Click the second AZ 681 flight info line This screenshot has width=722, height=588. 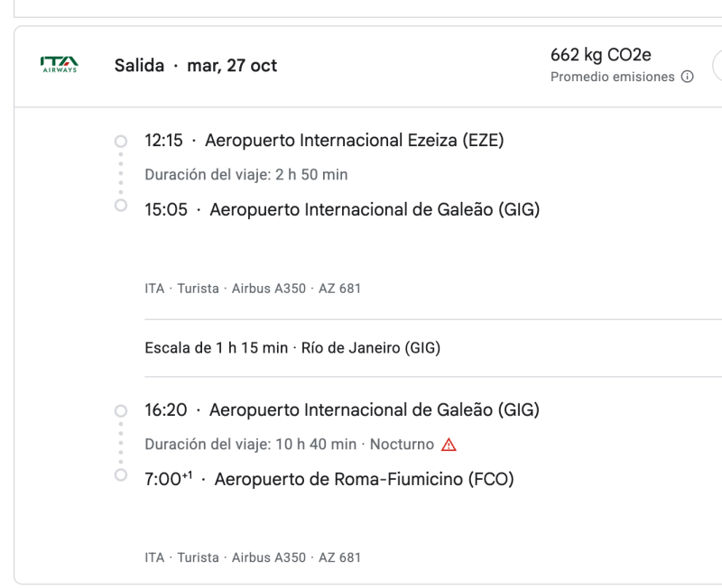click(253, 557)
